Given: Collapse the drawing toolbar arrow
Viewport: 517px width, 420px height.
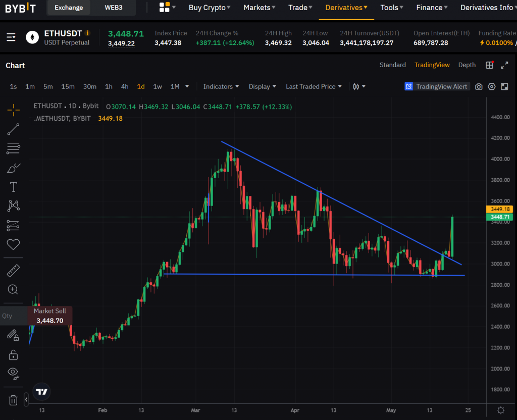Looking at the screenshot, I should [26, 400].
